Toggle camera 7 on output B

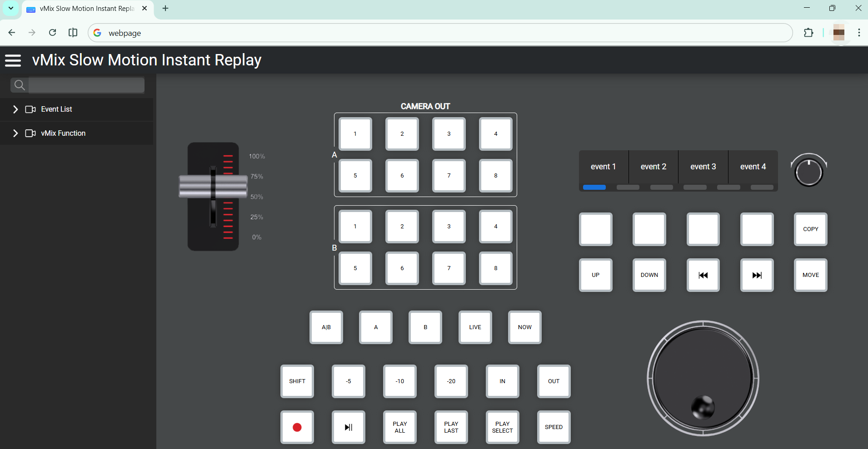click(x=448, y=268)
